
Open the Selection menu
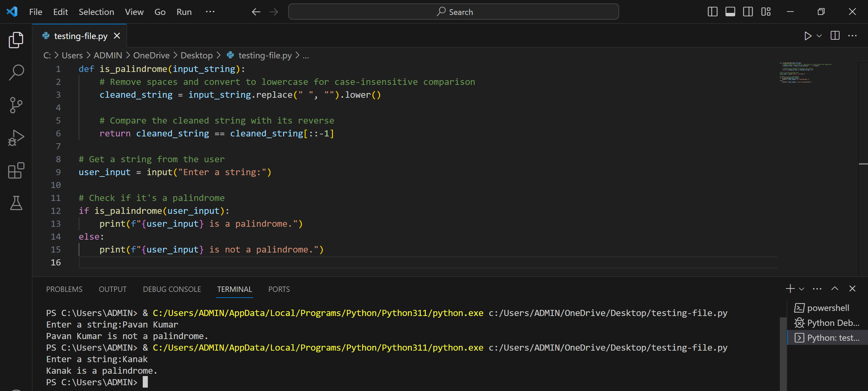[x=96, y=12]
